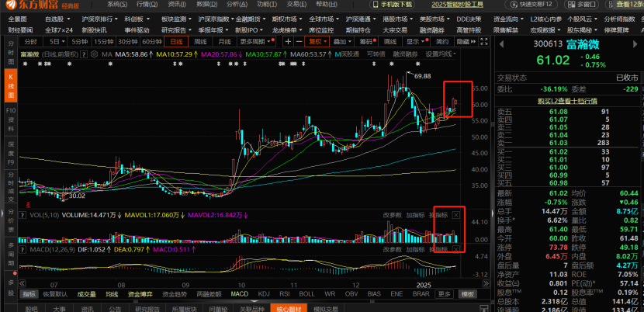Click the bottom-right panel pop-out icon
The width and height of the screenshot is (644, 312).
click(485, 308)
